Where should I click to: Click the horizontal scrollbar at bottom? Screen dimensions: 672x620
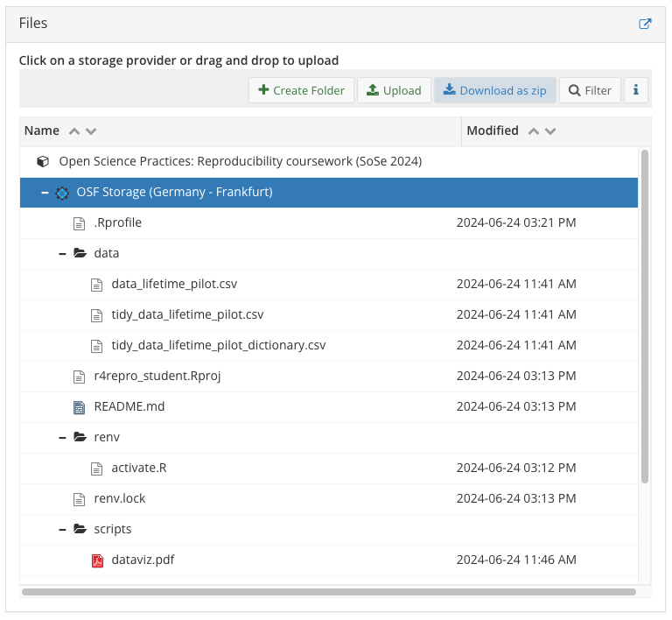coord(328,592)
